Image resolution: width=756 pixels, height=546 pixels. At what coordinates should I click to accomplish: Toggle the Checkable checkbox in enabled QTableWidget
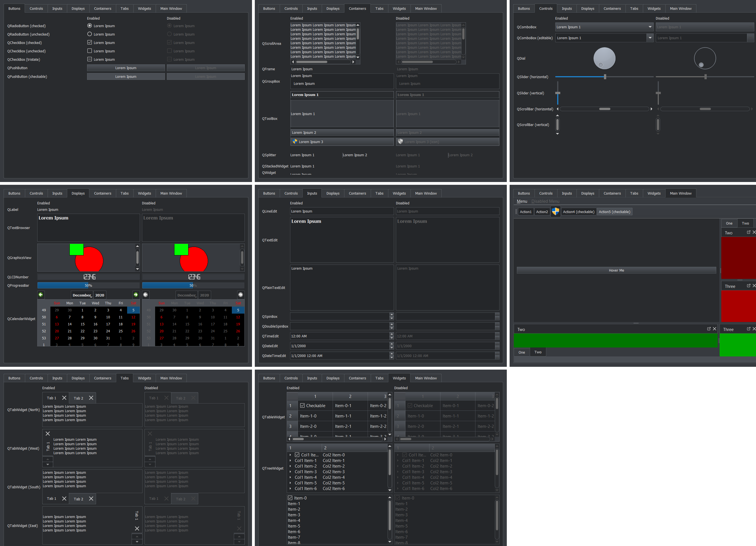(x=302, y=406)
